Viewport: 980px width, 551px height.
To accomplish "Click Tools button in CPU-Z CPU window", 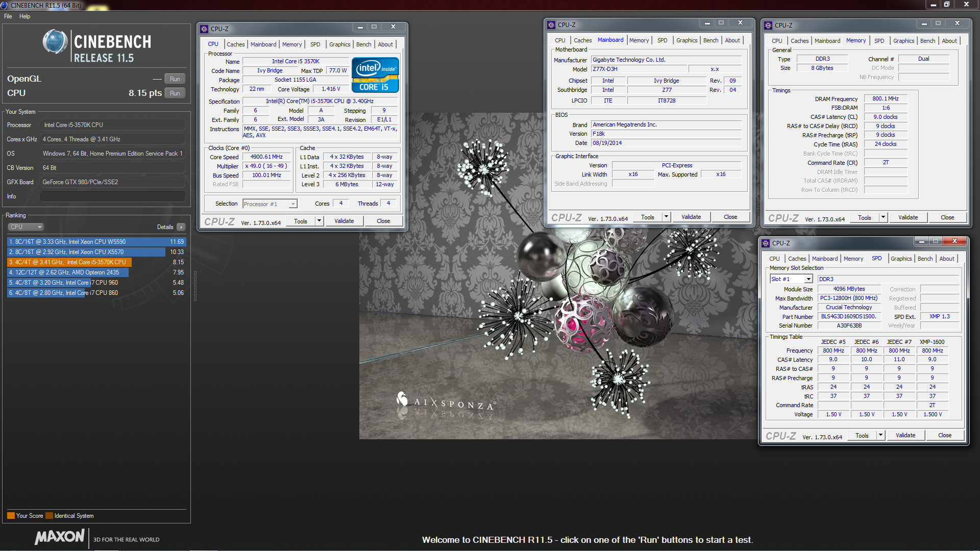I will 301,221.
